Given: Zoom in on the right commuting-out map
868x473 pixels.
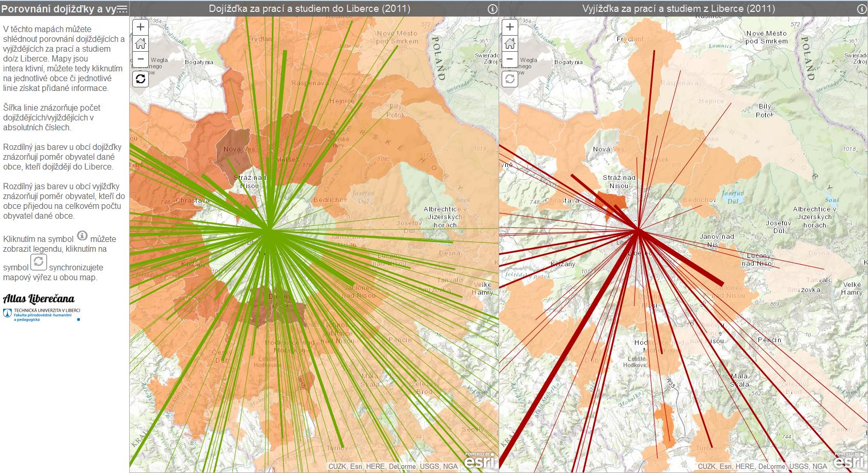Looking at the screenshot, I should pyautogui.click(x=510, y=27).
